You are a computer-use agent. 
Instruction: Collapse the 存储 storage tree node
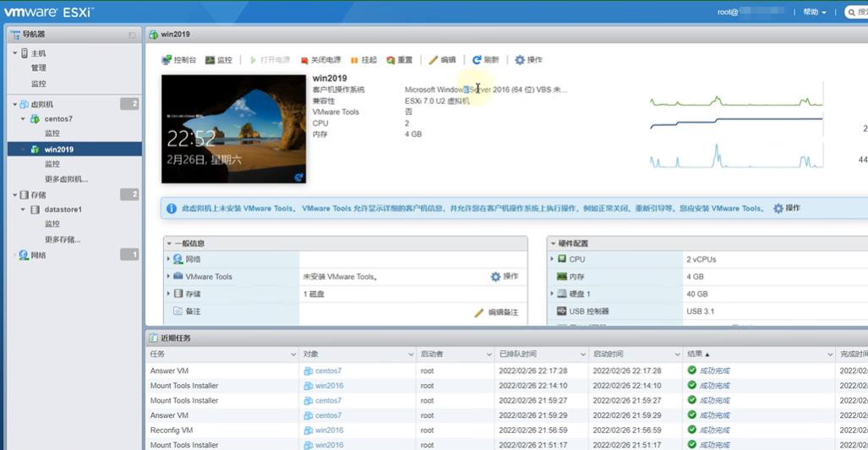click(x=14, y=195)
